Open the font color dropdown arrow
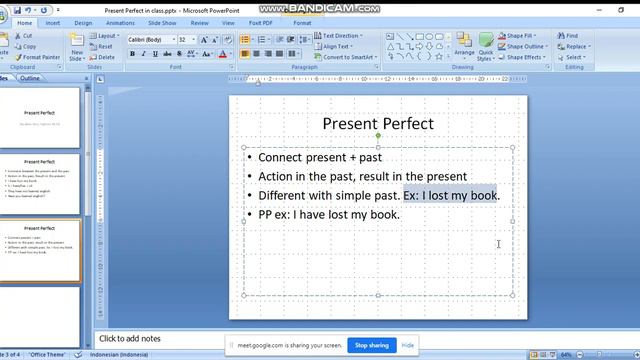 231,54
